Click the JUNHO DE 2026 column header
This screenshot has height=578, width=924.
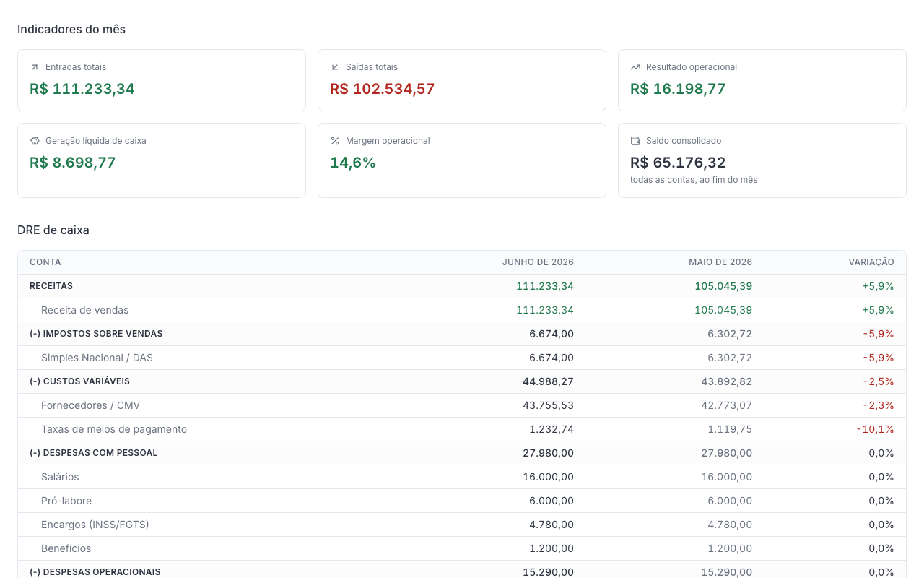point(538,262)
